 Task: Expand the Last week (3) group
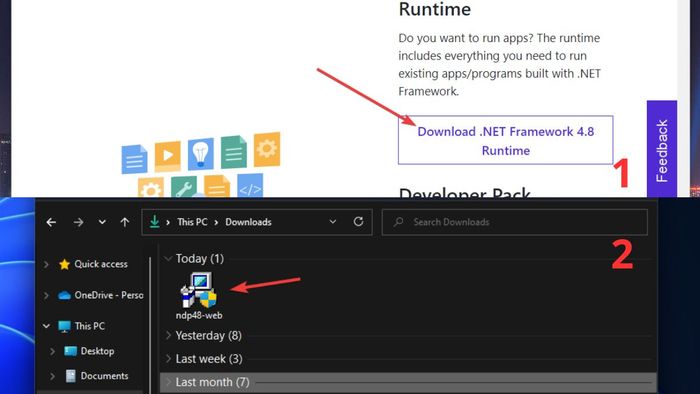click(x=168, y=358)
